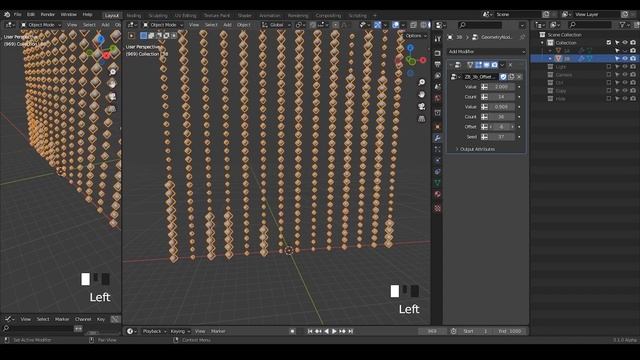Open the Help menu

87,14
